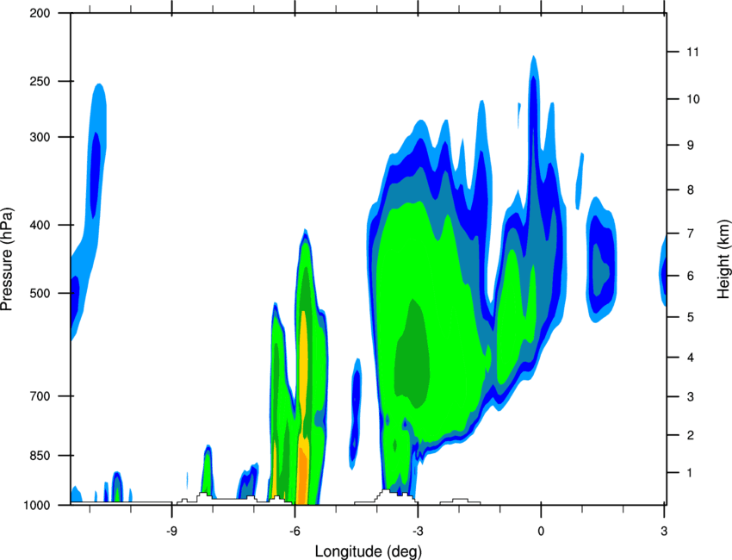Click the dark green contour core near -3 longitude
Screen dimensions: 732x560
tap(412, 355)
